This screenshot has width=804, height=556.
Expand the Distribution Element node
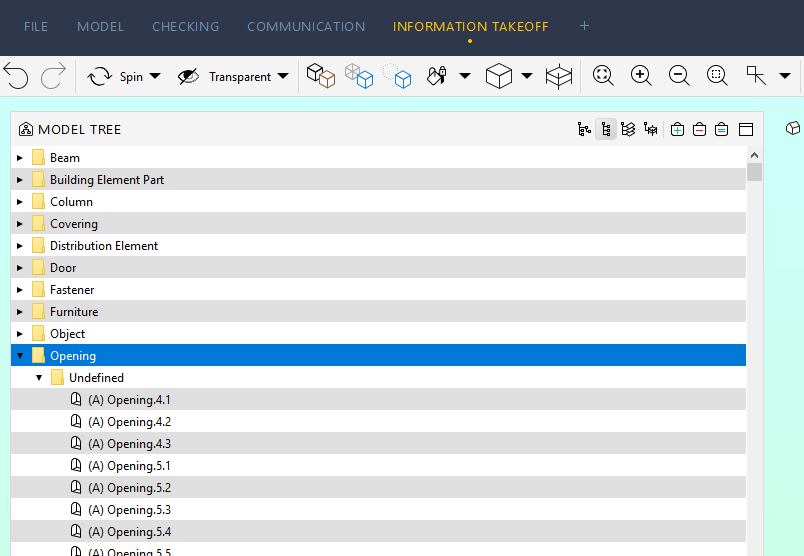pyautogui.click(x=19, y=246)
